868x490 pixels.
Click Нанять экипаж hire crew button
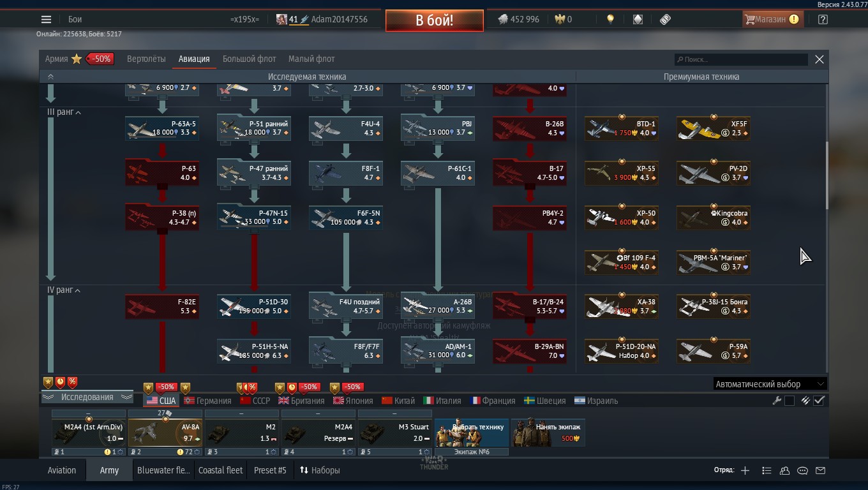(548, 432)
